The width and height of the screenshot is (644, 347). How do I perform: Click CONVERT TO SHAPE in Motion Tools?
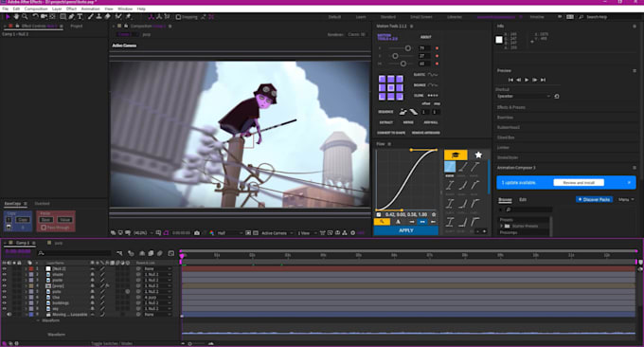coord(391,133)
